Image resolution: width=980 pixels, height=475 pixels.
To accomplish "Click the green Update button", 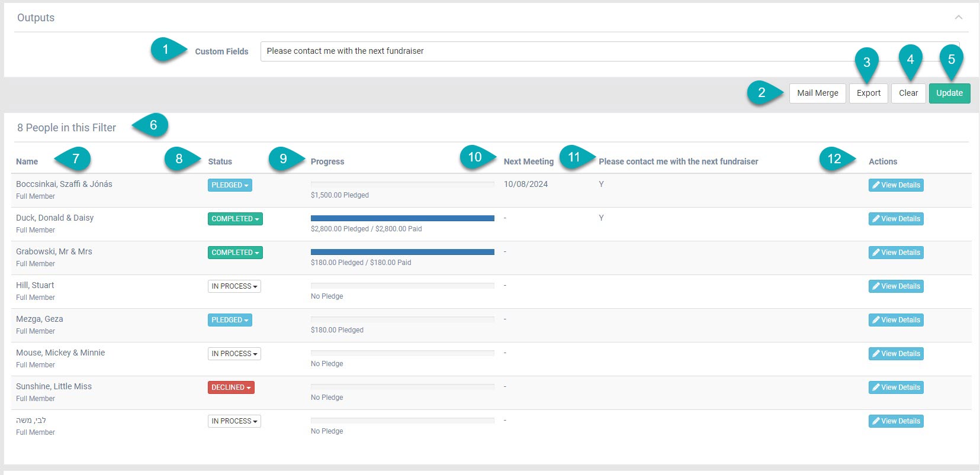I will pos(949,93).
